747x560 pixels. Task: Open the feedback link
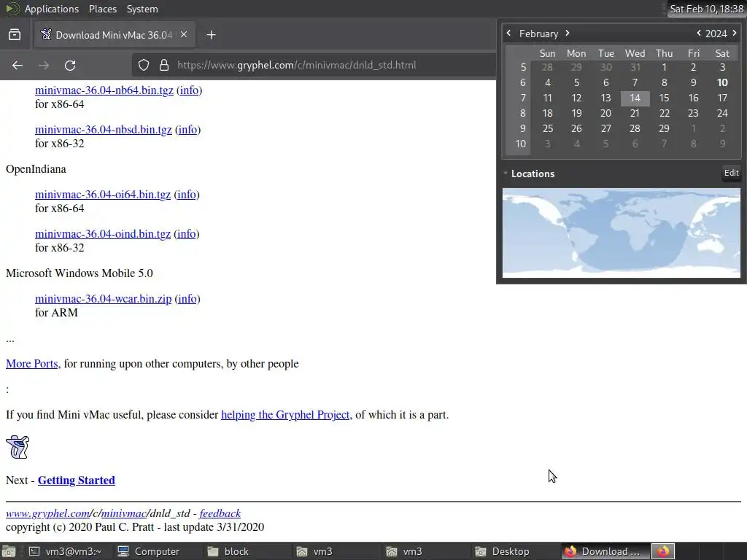(x=220, y=513)
